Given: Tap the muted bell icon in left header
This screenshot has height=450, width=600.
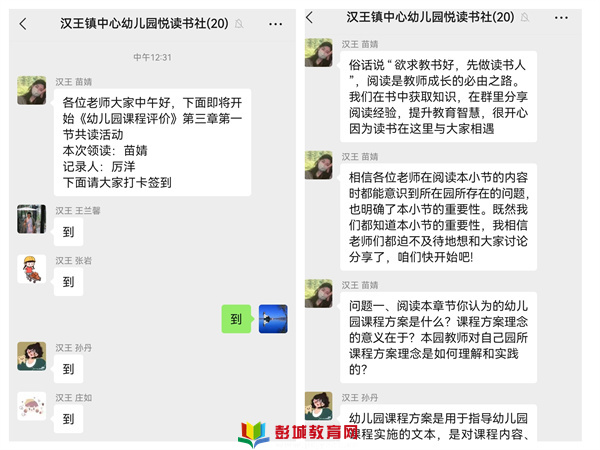Looking at the screenshot, I should (239, 24).
